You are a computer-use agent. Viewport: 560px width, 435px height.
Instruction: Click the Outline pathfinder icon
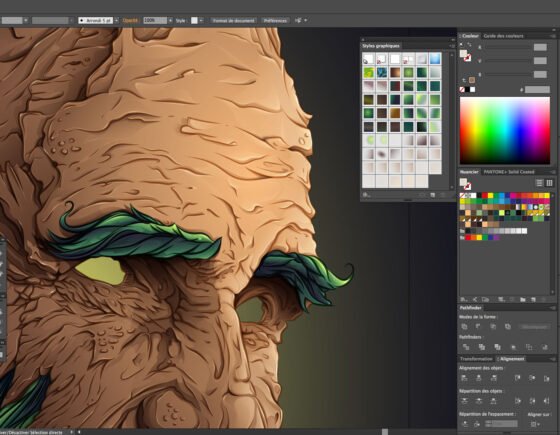[529, 347]
